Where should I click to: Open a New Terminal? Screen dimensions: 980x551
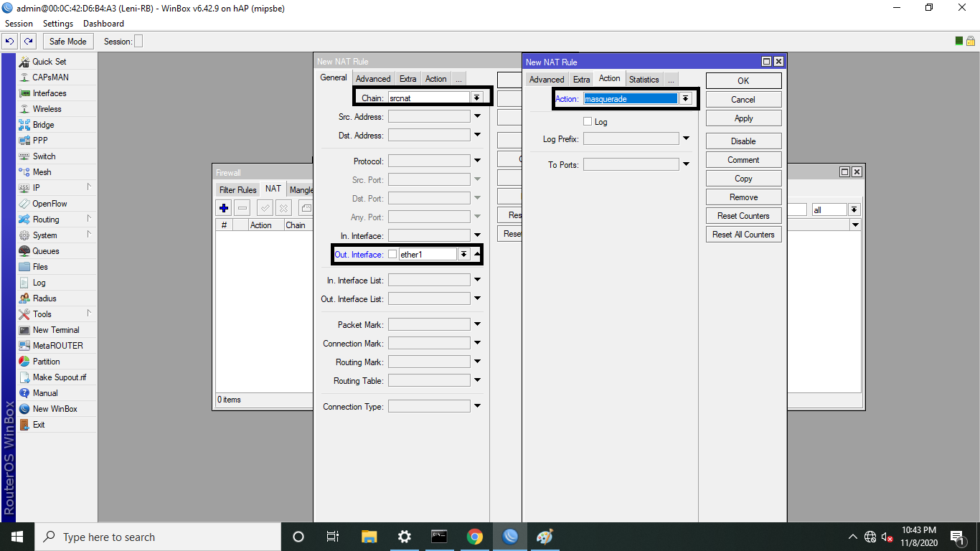pos(56,330)
